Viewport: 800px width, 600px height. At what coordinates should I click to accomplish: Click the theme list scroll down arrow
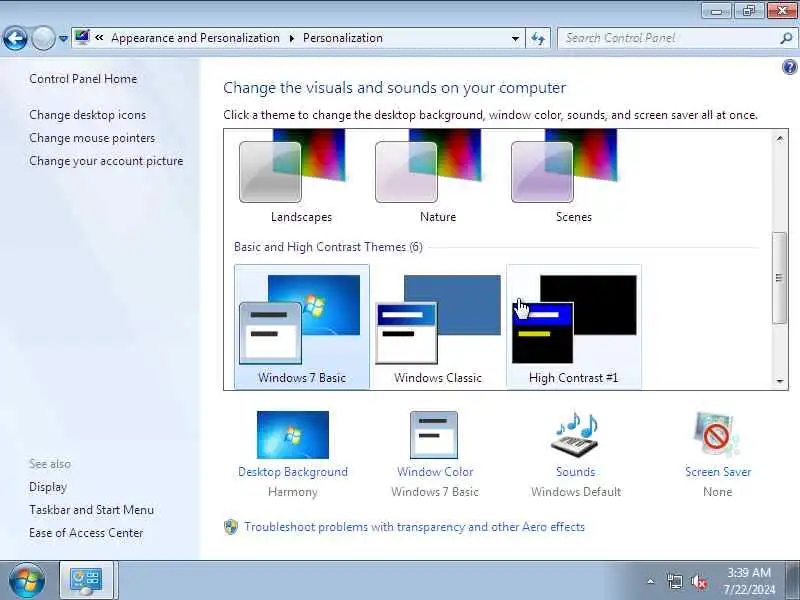pos(780,381)
